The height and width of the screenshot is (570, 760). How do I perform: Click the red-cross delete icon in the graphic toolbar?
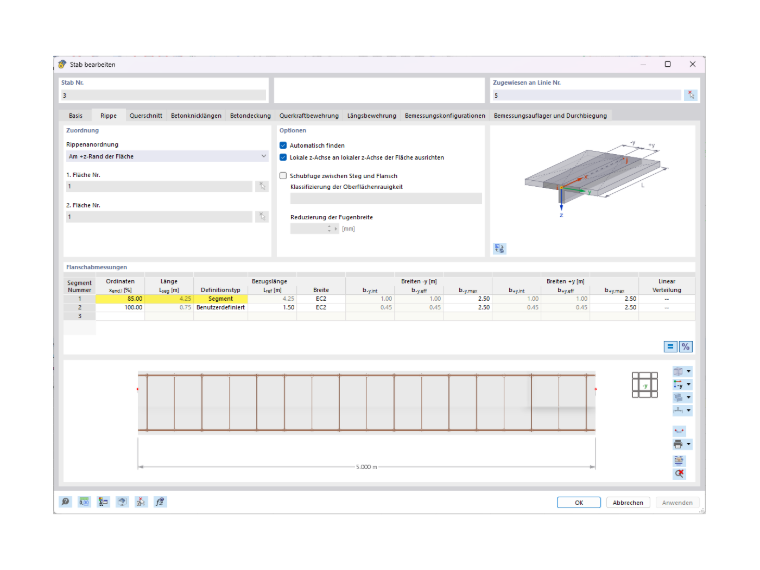[x=679, y=474]
